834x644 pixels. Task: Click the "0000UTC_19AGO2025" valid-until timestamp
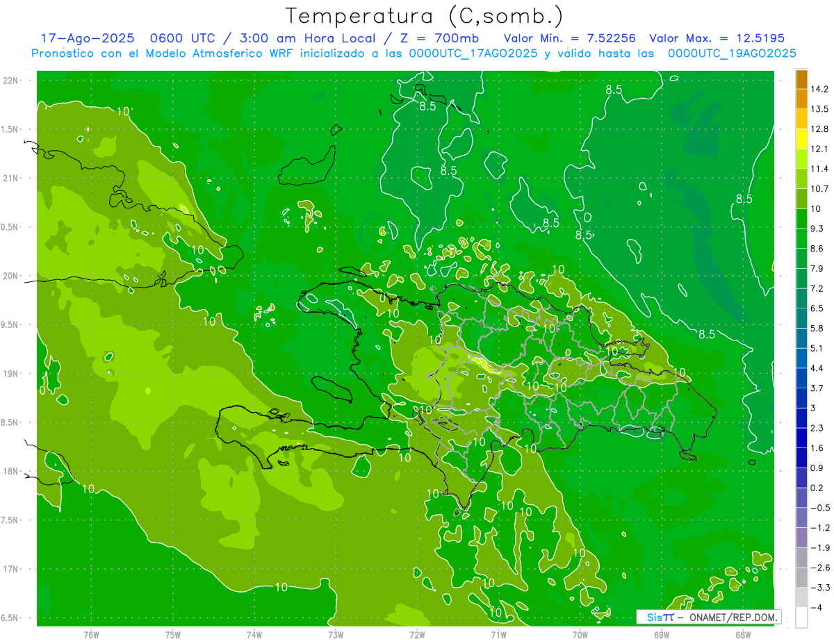[x=731, y=53]
